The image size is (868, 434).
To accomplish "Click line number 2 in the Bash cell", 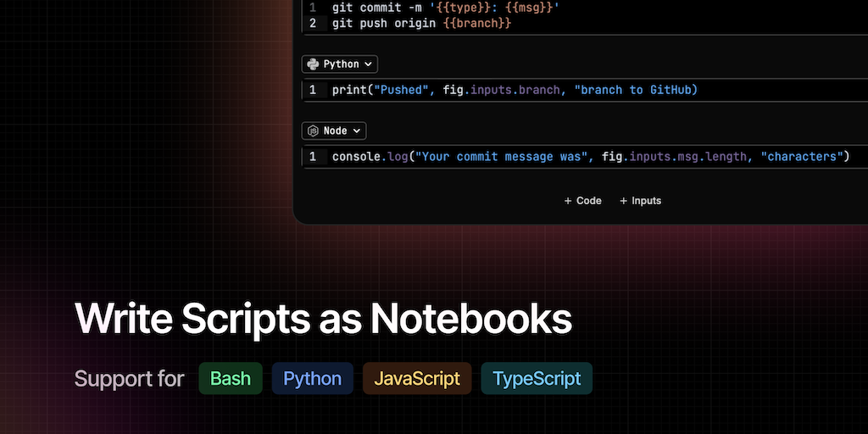I will coord(313,24).
